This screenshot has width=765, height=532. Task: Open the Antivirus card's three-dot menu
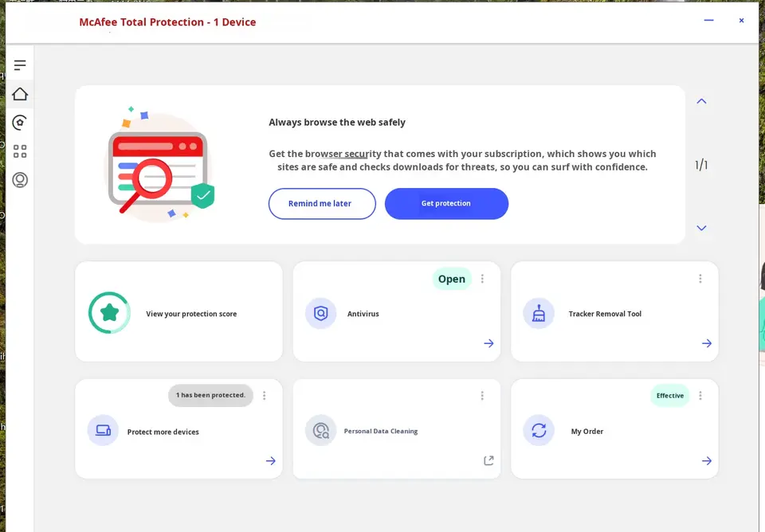tap(483, 279)
